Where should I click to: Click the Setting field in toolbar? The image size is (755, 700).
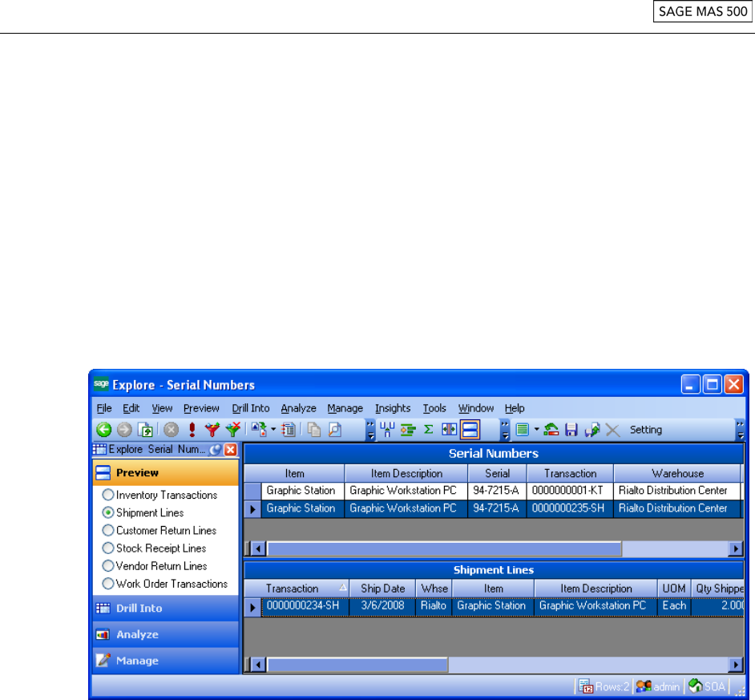pyautogui.click(x=646, y=430)
